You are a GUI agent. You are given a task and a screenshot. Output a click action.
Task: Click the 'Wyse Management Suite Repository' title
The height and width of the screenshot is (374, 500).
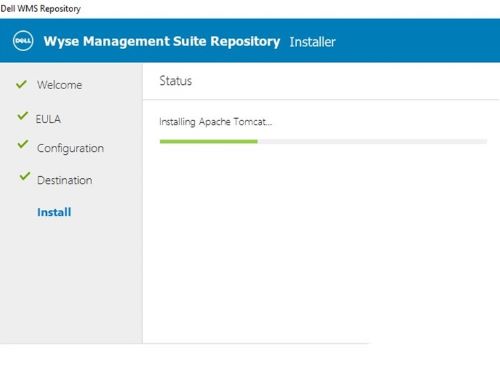pos(162,41)
